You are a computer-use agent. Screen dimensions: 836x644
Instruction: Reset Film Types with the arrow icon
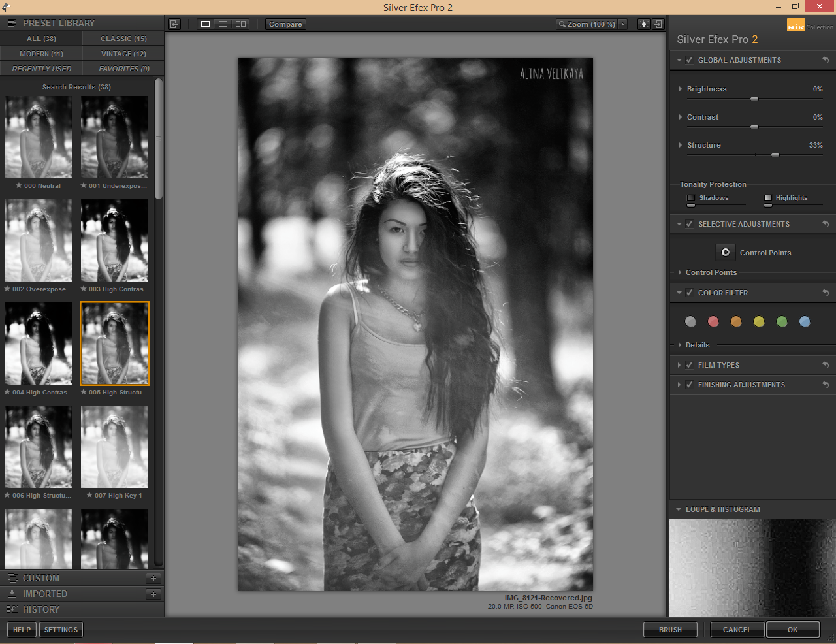click(826, 365)
